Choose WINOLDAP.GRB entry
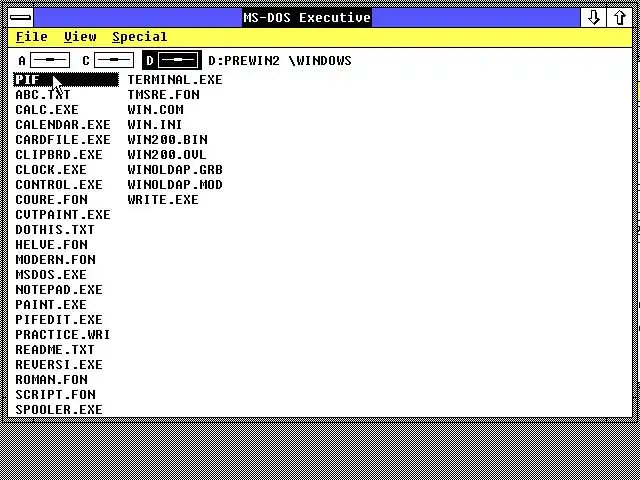This screenshot has height=480, width=640. [175, 170]
